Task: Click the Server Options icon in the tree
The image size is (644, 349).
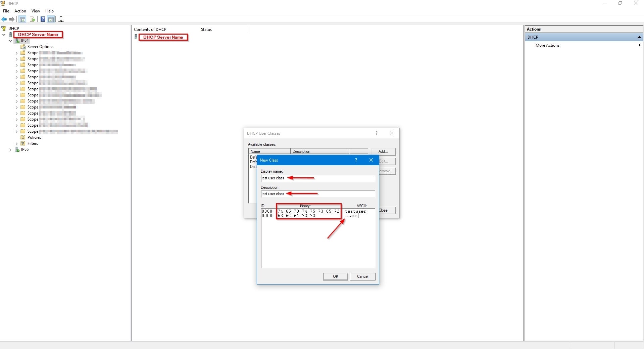Action: [x=23, y=47]
